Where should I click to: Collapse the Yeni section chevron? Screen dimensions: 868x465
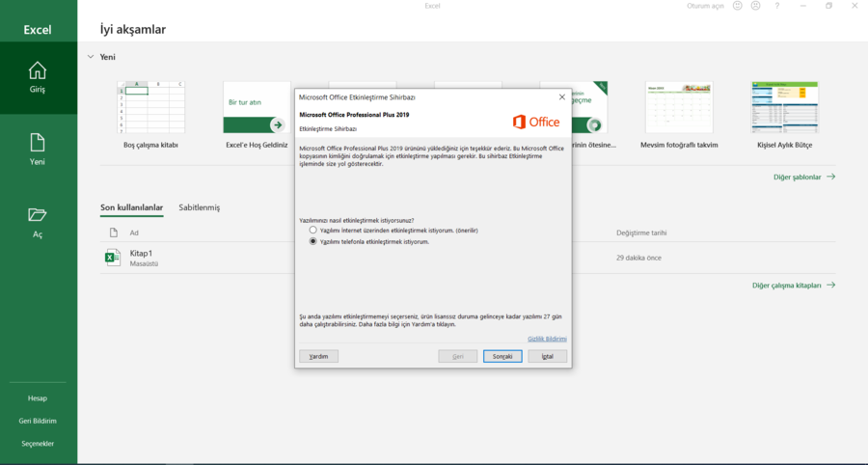click(x=91, y=57)
